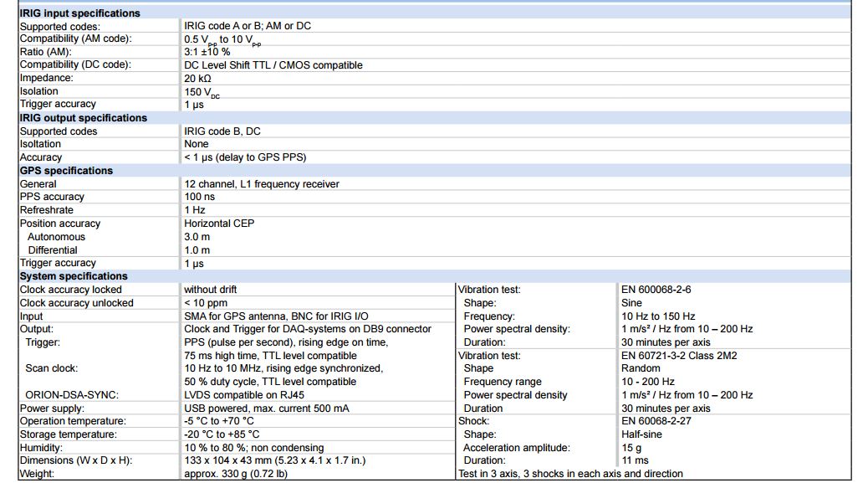Select the Acceleration amplitude label
Screen dimensions: 868x483
click(516, 448)
